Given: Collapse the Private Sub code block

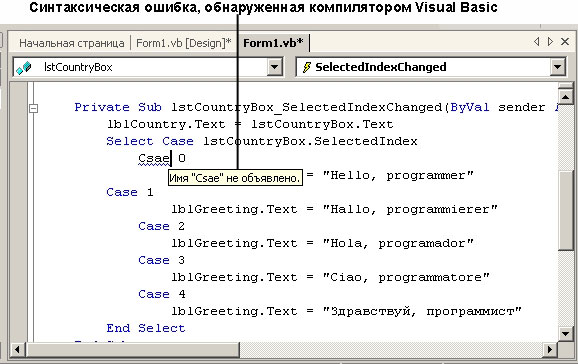Looking at the screenshot, I should tap(33, 108).
